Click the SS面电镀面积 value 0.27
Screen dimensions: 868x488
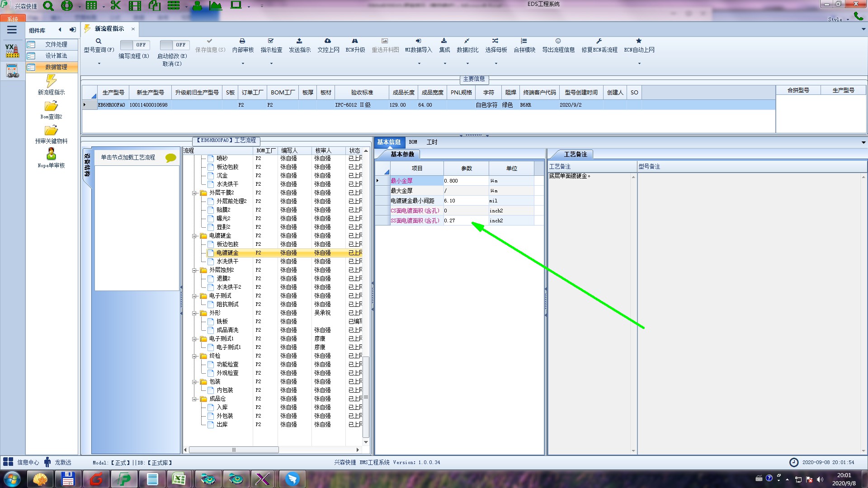(x=466, y=221)
